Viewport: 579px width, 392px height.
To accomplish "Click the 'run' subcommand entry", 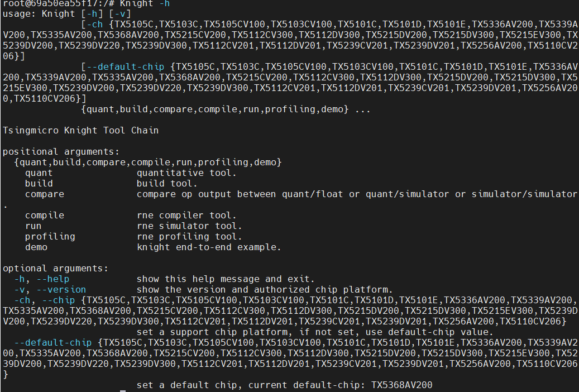I will tap(34, 226).
